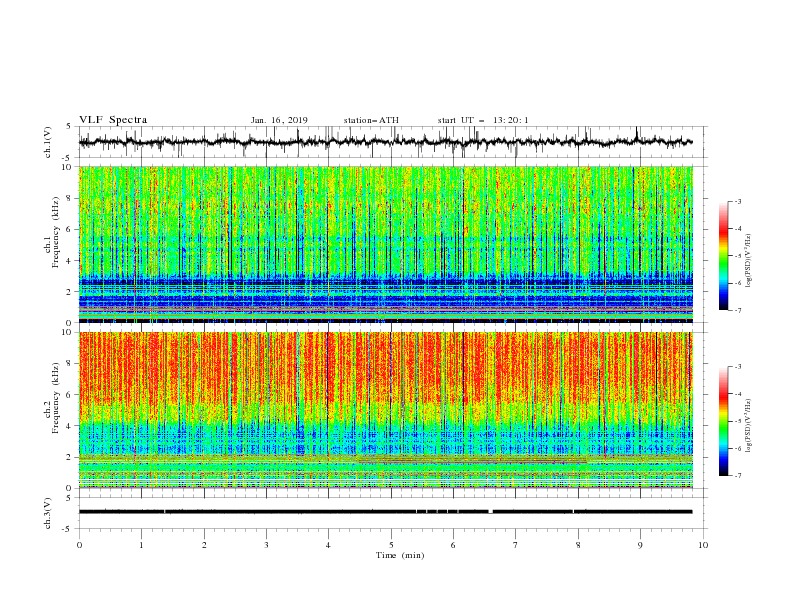The image size is (792, 612).
Task: Select the "start UT = 13:20:1" text
Action: point(482,120)
